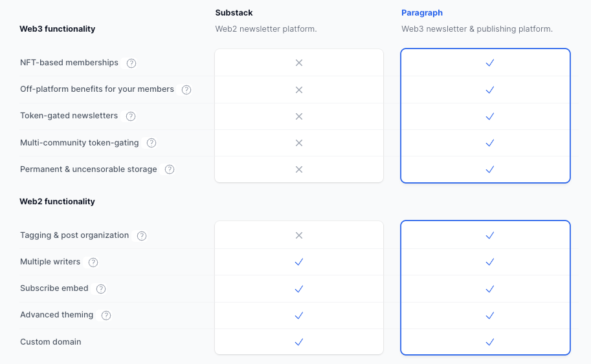591x364 pixels.
Task: Click Substack X mark for Token-gated newsletters
Action: [x=299, y=116]
